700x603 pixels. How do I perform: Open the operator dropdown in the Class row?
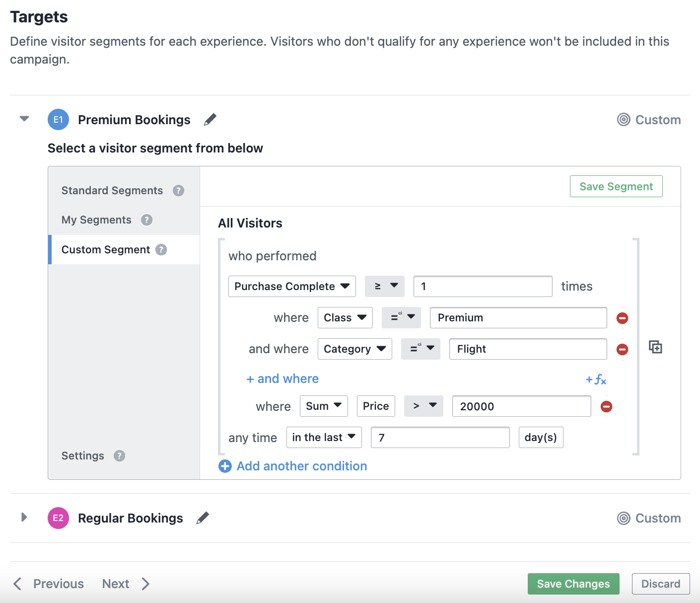401,317
